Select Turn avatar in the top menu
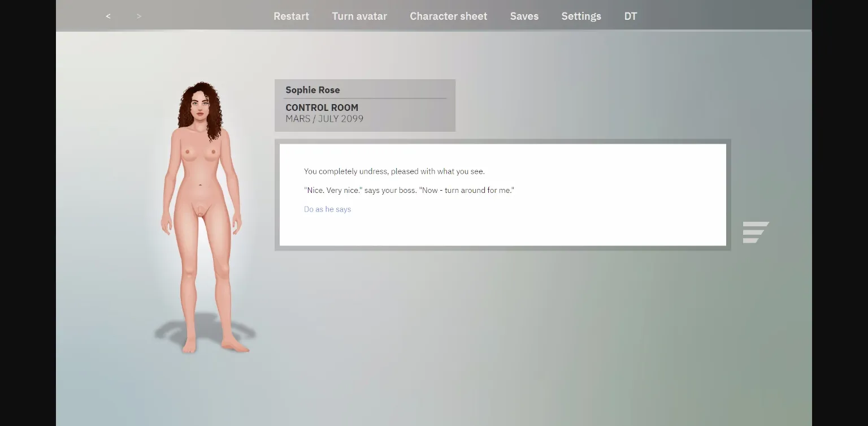 coord(359,16)
